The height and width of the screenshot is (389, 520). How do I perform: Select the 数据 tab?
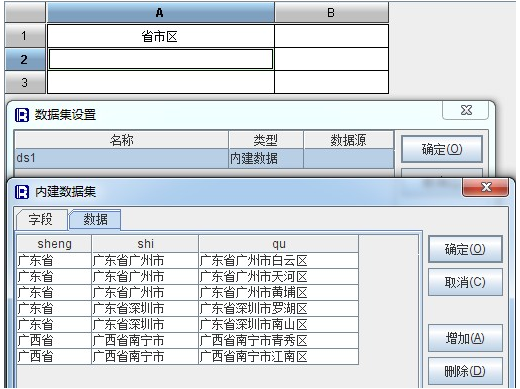point(95,219)
